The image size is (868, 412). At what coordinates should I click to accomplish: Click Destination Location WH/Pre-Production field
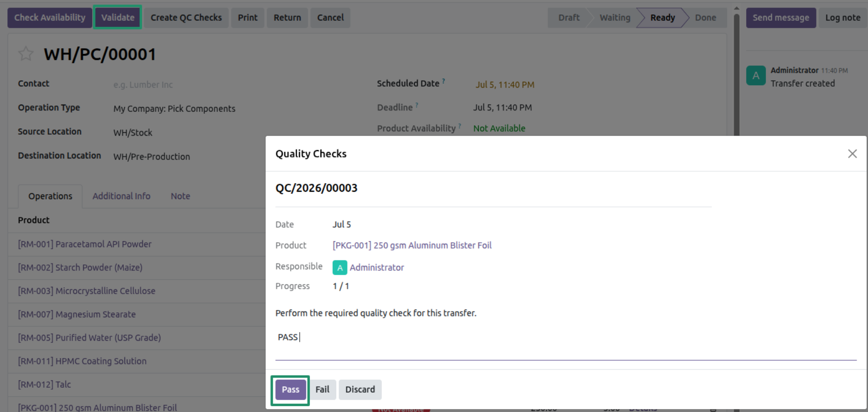click(x=152, y=157)
